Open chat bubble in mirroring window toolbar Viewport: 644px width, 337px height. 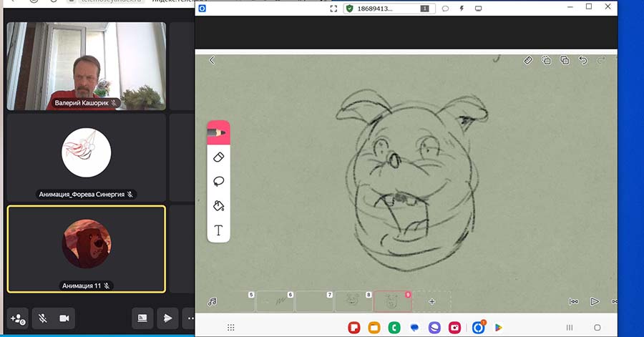445,9
